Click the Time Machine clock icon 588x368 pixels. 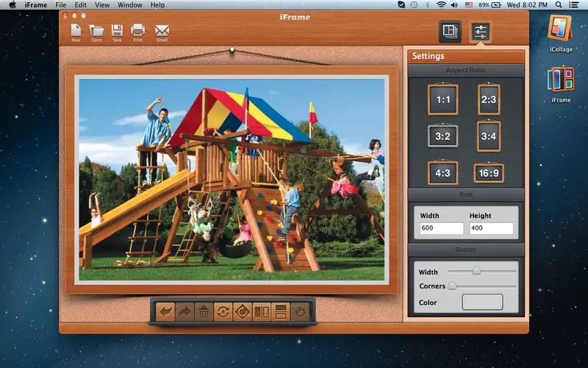(x=414, y=5)
